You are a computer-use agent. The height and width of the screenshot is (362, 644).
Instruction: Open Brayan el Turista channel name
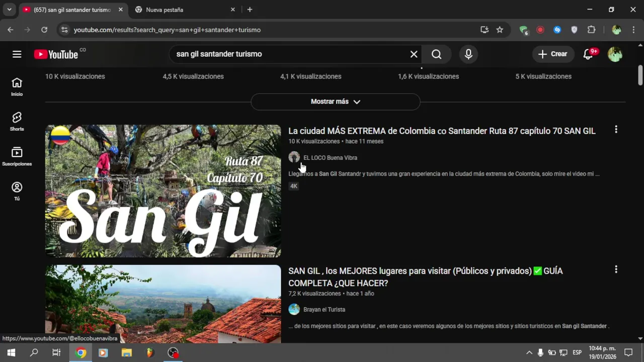tap(324, 310)
